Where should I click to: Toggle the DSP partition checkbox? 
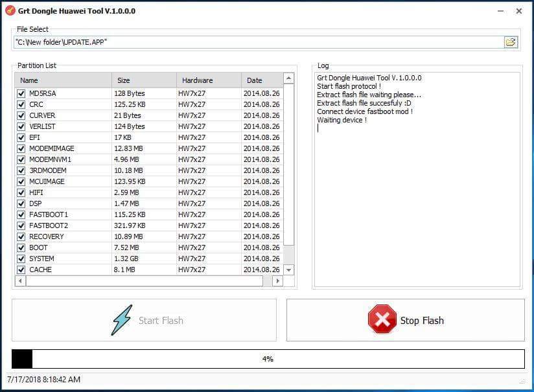[x=21, y=203]
